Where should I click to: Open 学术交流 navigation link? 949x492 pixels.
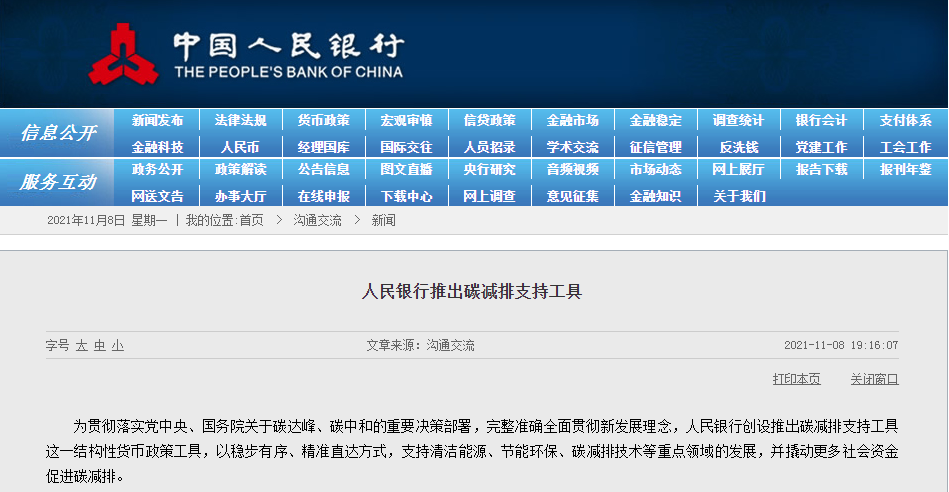click(x=572, y=147)
